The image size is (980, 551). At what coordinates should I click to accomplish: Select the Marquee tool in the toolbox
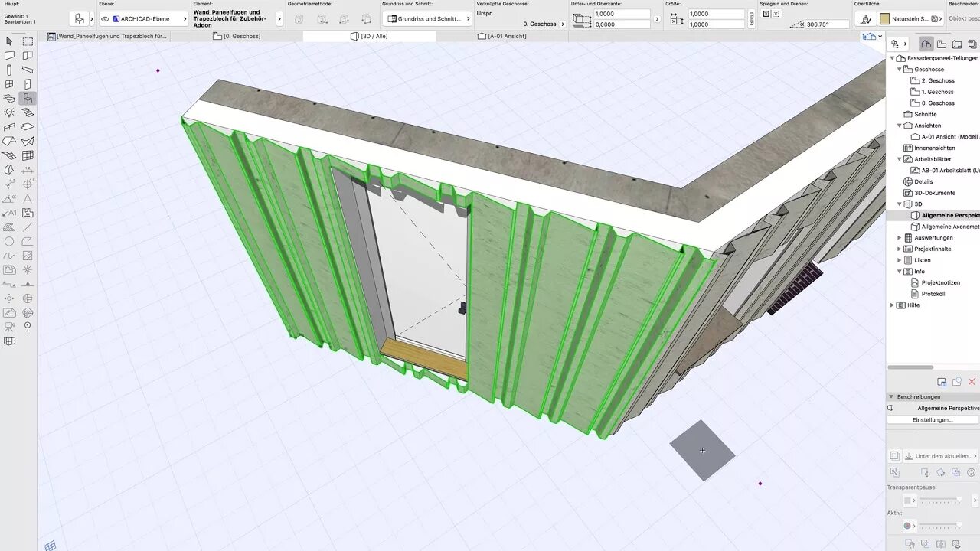coord(28,41)
